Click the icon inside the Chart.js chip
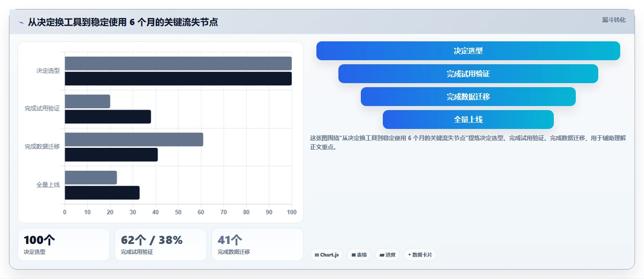This screenshot has height=279, width=644. [317, 255]
